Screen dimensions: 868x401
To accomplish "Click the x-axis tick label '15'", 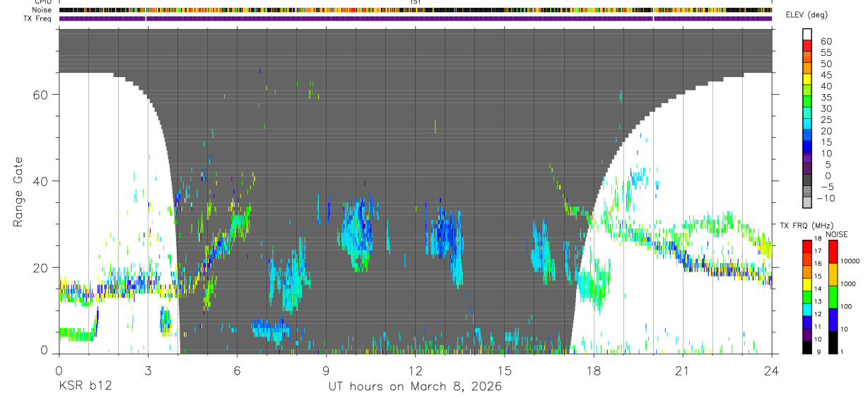I will (504, 371).
